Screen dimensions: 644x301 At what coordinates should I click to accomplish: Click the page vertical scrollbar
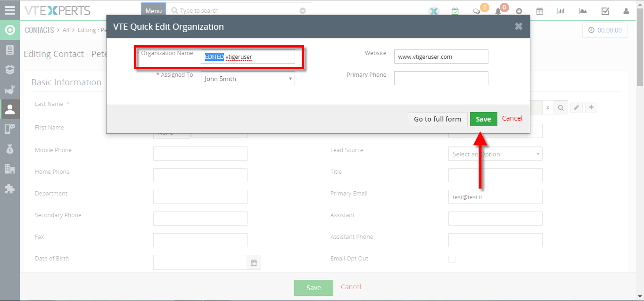click(x=640, y=46)
